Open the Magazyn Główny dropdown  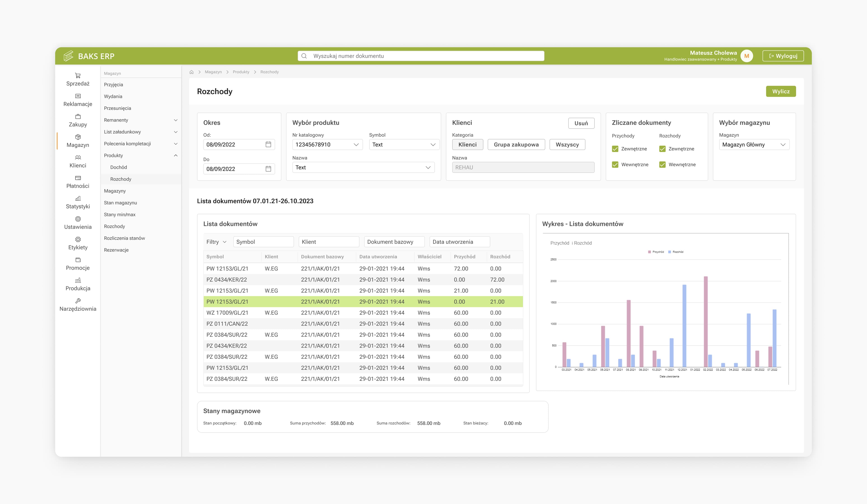(754, 144)
